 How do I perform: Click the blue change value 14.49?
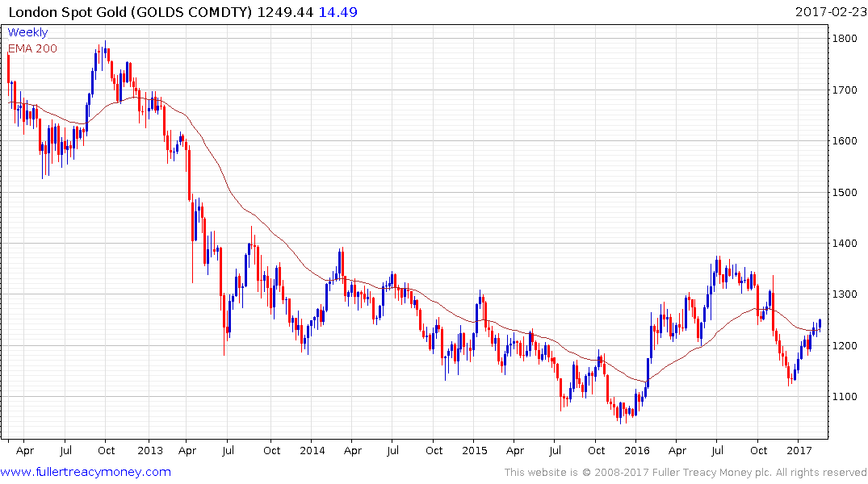(x=338, y=12)
